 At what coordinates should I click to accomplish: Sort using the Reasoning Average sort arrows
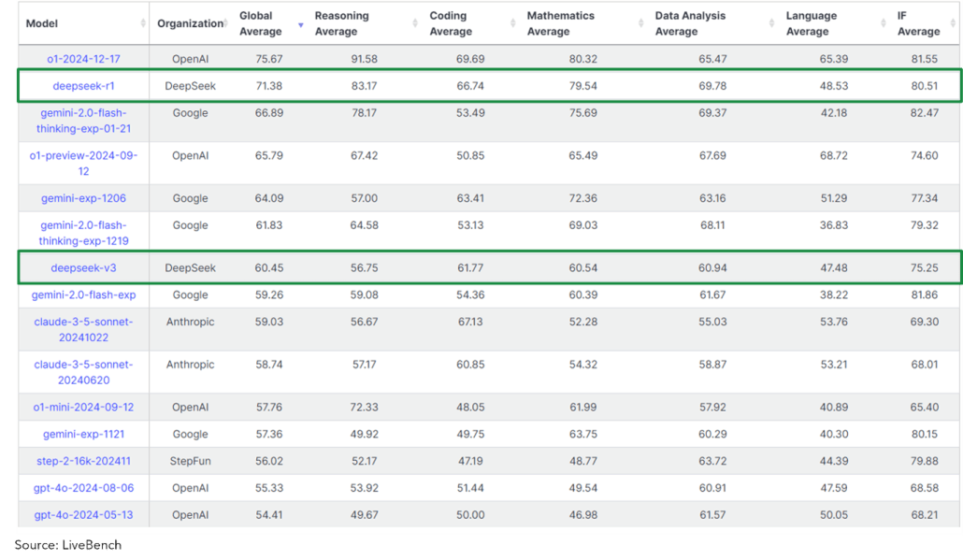tap(415, 23)
